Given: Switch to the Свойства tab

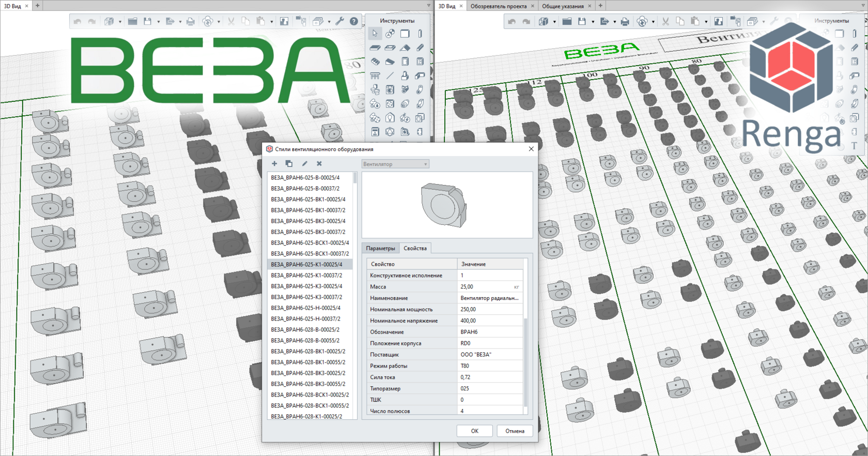Looking at the screenshot, I should click(x=415, y=248).
